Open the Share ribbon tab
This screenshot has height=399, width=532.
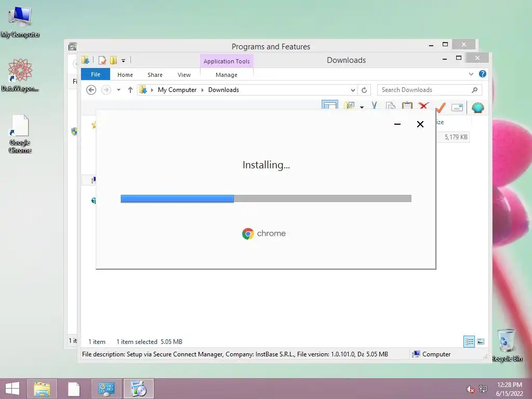(x=155, y=75)
